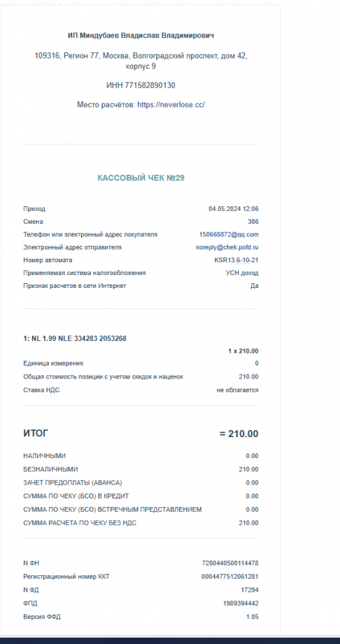Click the N ФН value 7280440500114478
Screen dimensions: 340x644
click(x=231, y=563)
